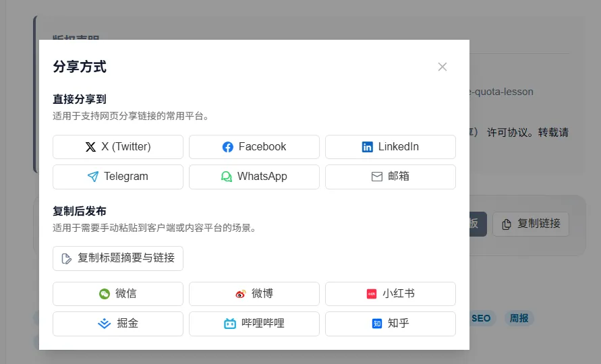Viewport: 601px width, 364px height.
Task: Share to X (Twitter)
Action: 117,147
